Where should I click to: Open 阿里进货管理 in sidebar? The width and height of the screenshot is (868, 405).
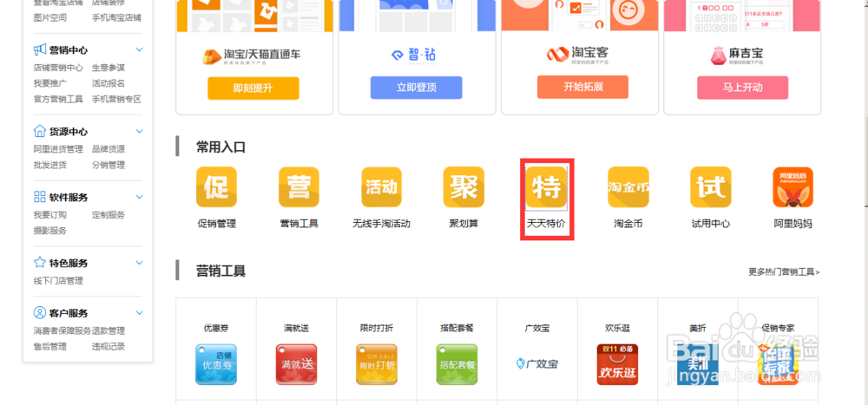point(58,149)
